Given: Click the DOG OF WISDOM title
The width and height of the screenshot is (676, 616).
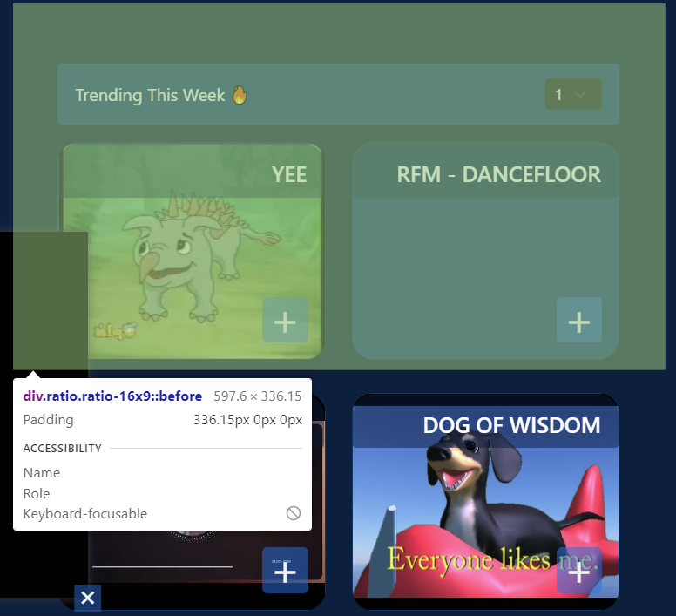Looking at the screenshot, I should (511, 425).
